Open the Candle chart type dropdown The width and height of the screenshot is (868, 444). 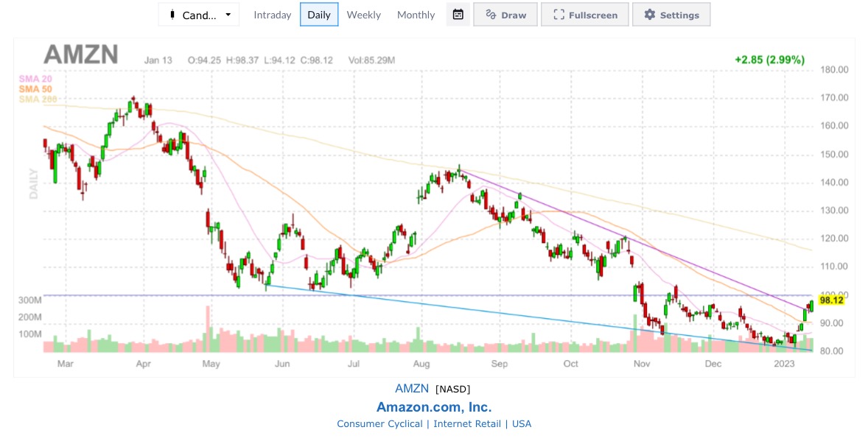[x=199, y=15]
